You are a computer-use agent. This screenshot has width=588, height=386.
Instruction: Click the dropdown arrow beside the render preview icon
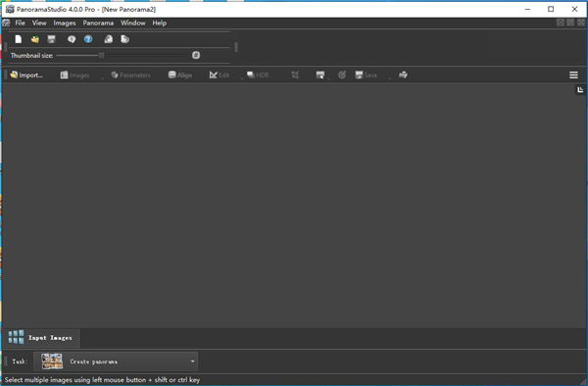point(329,78)
